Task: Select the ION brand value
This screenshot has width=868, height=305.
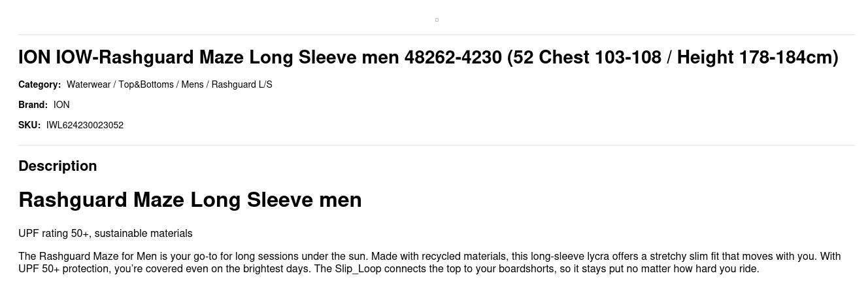Action: click(x=61, y=105)
